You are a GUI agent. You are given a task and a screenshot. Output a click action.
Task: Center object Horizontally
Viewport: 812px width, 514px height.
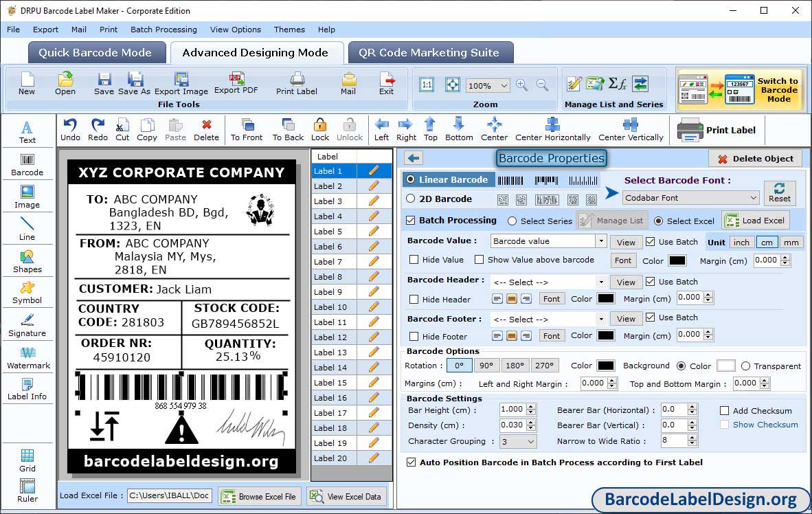[x=552, y=130]
